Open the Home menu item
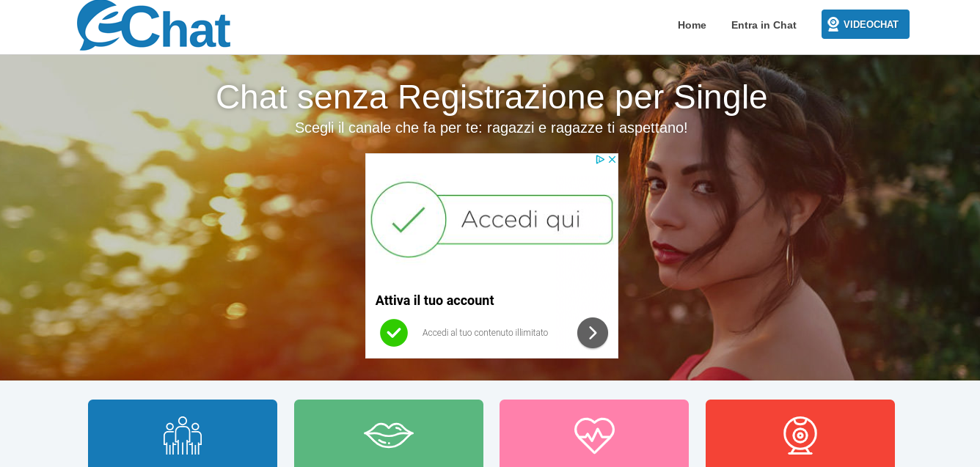Image resolution: width=980 pixels, height=467 pixels. 692,25
